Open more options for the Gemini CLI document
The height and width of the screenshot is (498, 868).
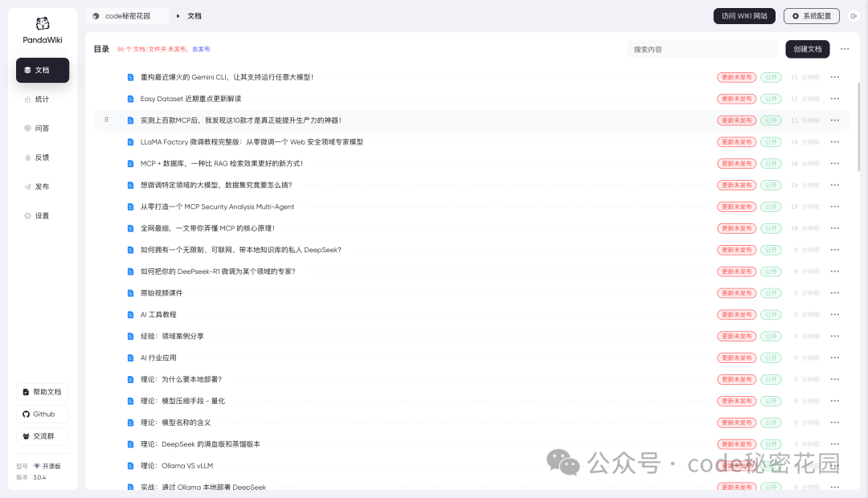[x=835, y=77]
